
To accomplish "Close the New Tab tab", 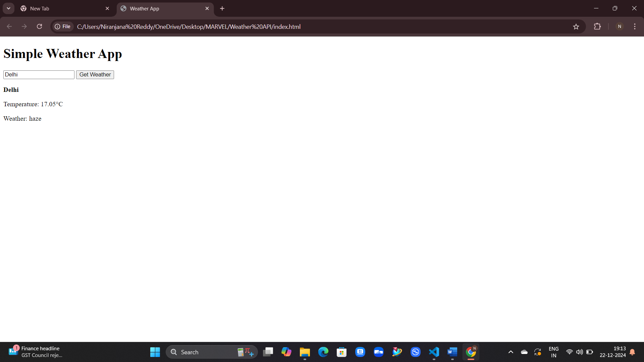I will click(x=107, y=8).
